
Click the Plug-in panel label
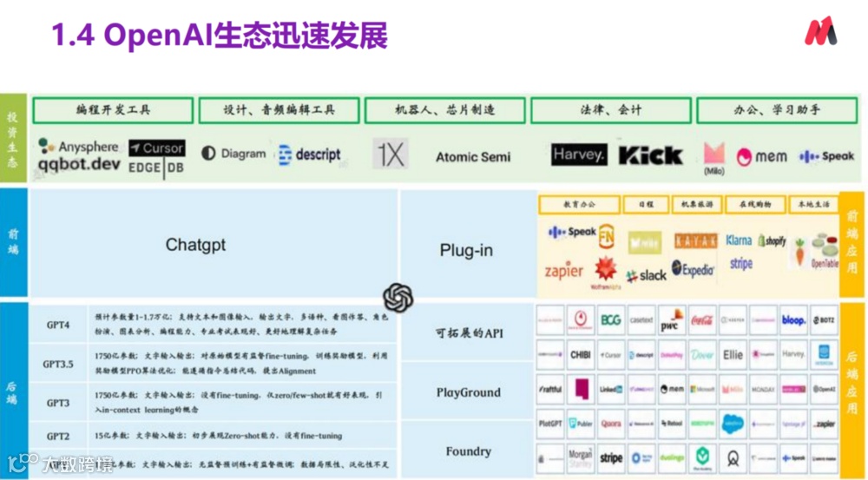tap(466, 251)
